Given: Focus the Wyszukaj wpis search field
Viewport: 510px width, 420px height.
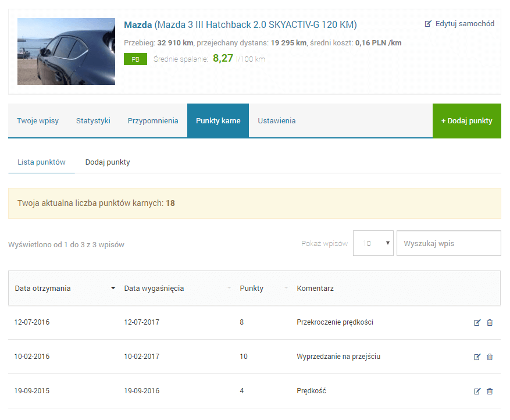Looking at the screenshot, I should click(448, 244).
